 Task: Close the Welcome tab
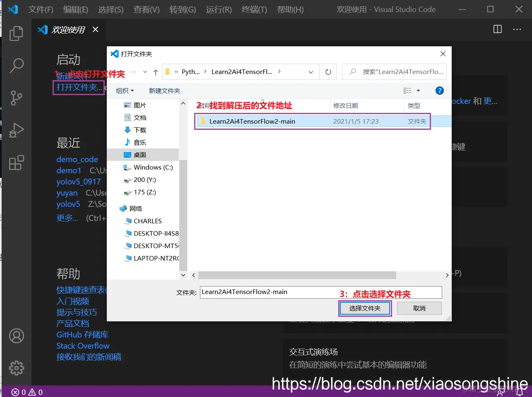[x=96, y=29]
